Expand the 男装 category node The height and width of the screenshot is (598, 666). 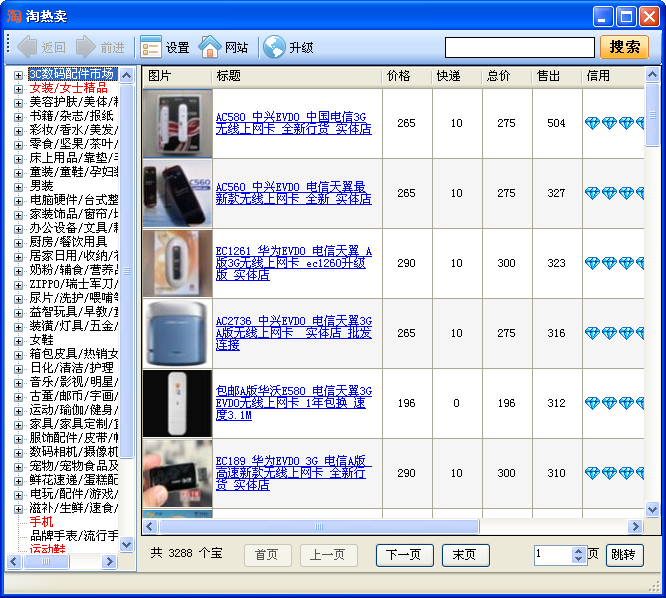point(18,186)
